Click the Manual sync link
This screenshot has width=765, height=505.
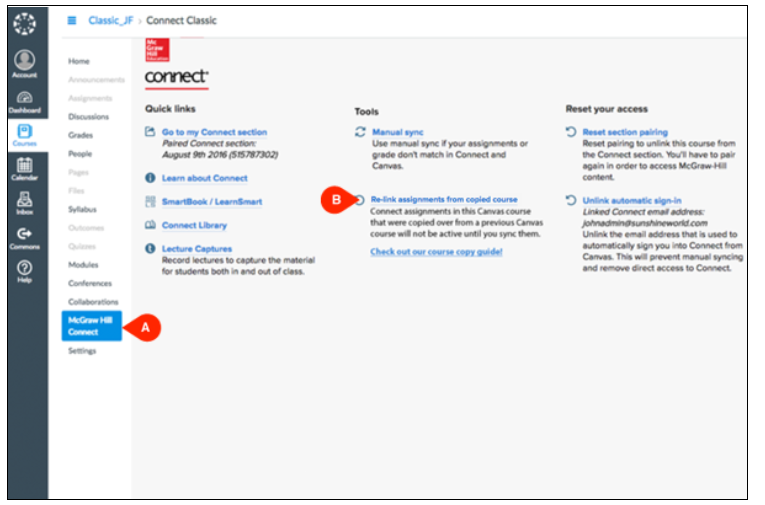click(x=397, y=132)
